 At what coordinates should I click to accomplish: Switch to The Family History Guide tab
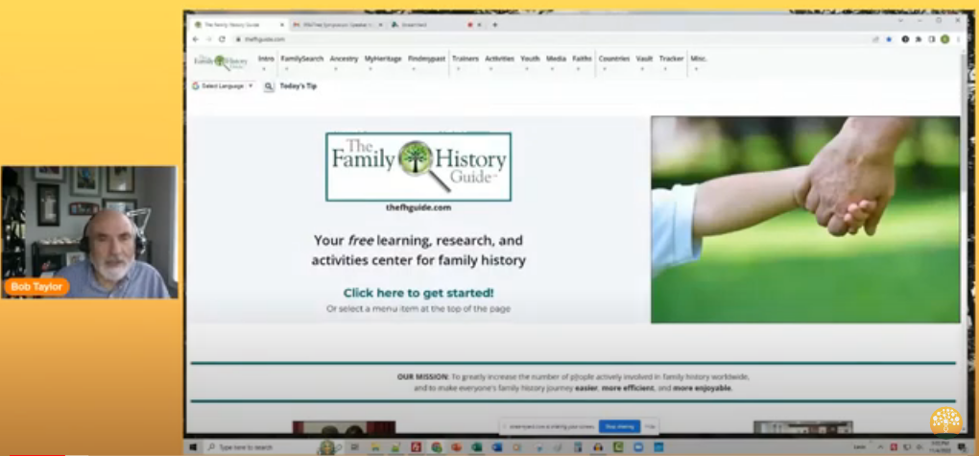point(235,24)
